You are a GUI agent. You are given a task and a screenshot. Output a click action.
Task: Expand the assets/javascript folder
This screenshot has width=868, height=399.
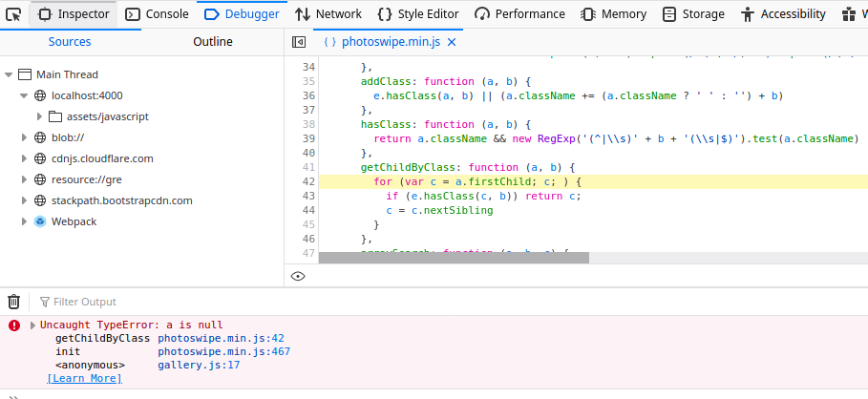point(39,116)
